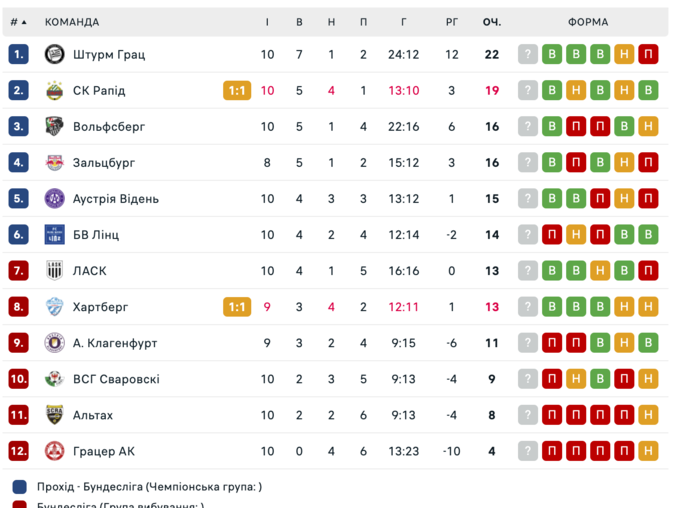This screenshot has width=680, height=508.
Task: Click the Штурм Грац club logo
Action: tap(55, 54)
